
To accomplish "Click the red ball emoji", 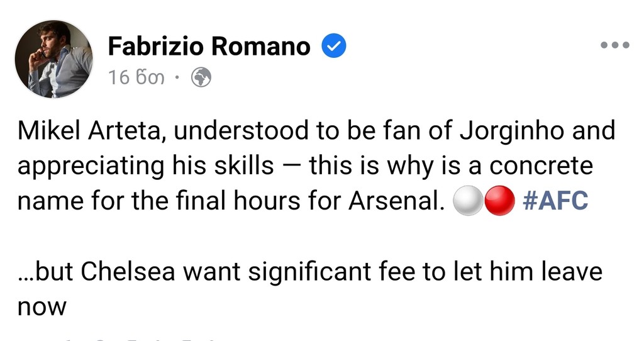I will pyautogui.click(x=499, y=201).
